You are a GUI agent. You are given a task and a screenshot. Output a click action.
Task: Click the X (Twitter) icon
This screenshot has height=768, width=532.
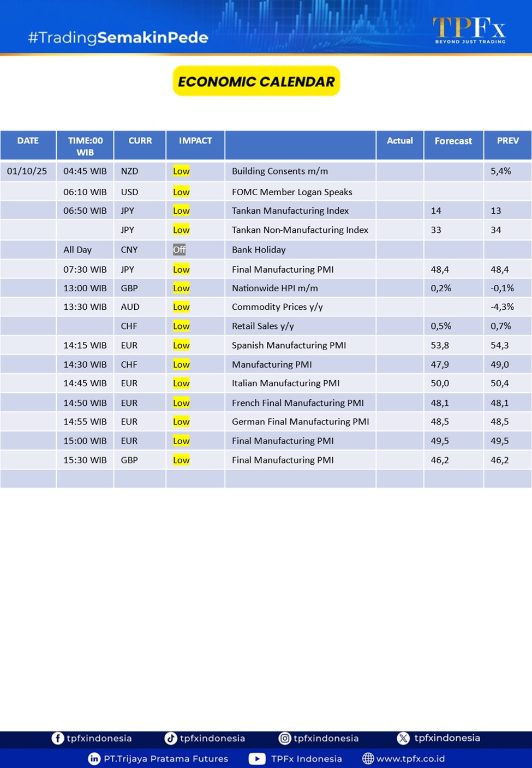point(403,738)
